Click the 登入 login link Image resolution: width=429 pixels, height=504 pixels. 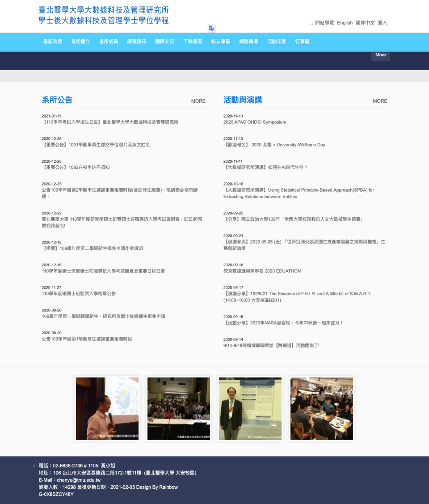[x=383, y=23]
